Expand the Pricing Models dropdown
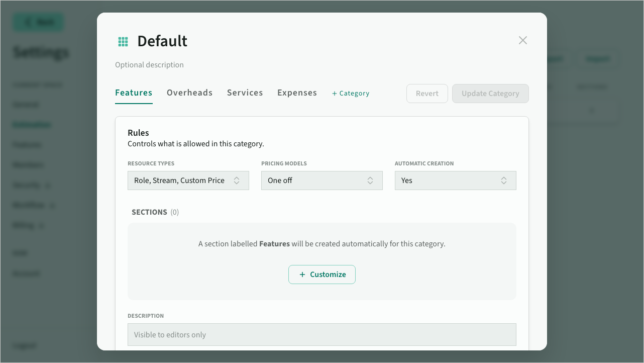 321,180
